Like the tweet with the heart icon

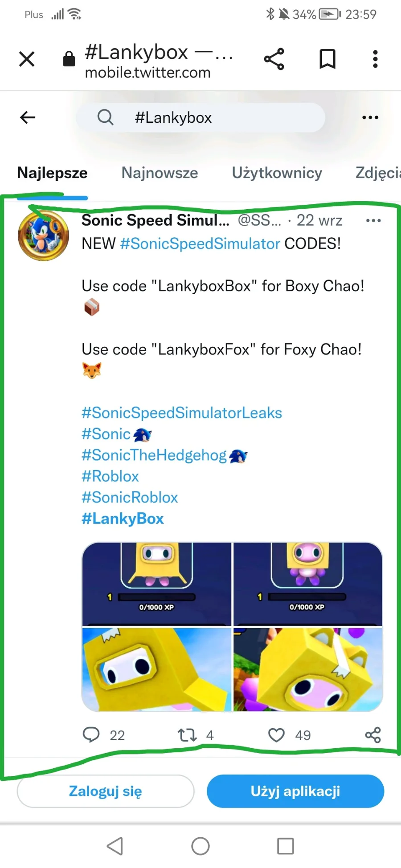(276, 735)
